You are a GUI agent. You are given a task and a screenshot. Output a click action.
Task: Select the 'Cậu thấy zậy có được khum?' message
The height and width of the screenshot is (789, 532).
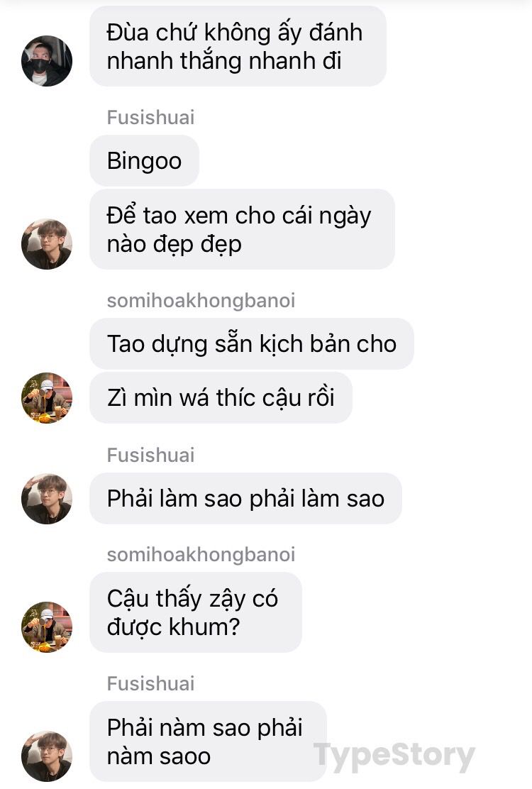pos(196,612)
